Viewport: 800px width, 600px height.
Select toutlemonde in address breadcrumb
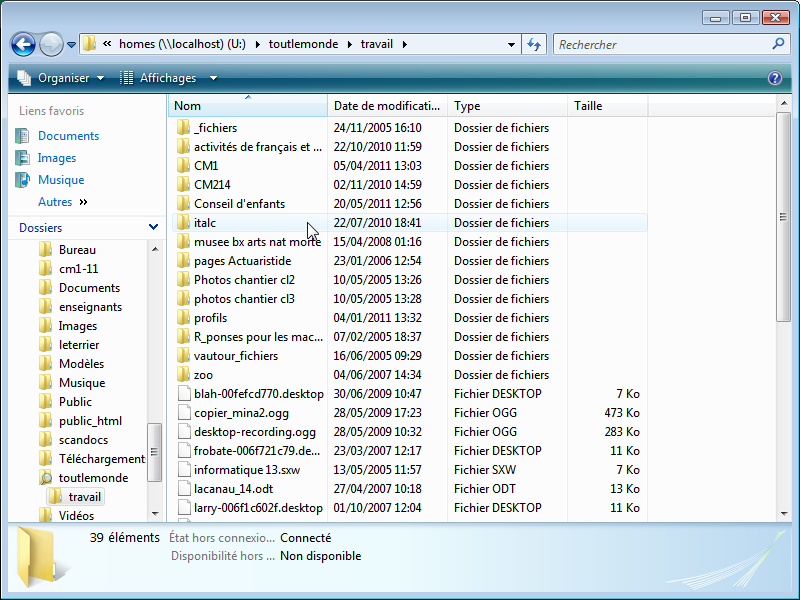pos(304,44)
